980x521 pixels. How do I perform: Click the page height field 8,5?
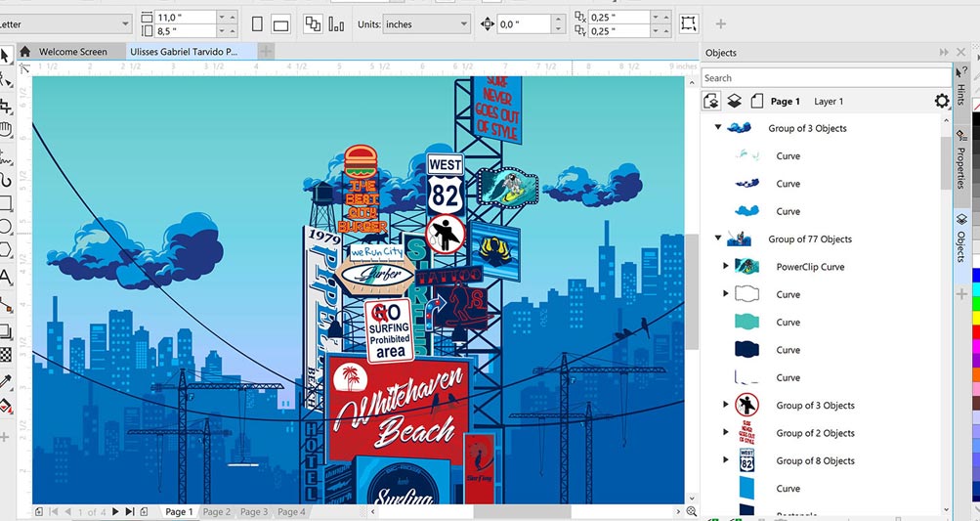[186, 31]
